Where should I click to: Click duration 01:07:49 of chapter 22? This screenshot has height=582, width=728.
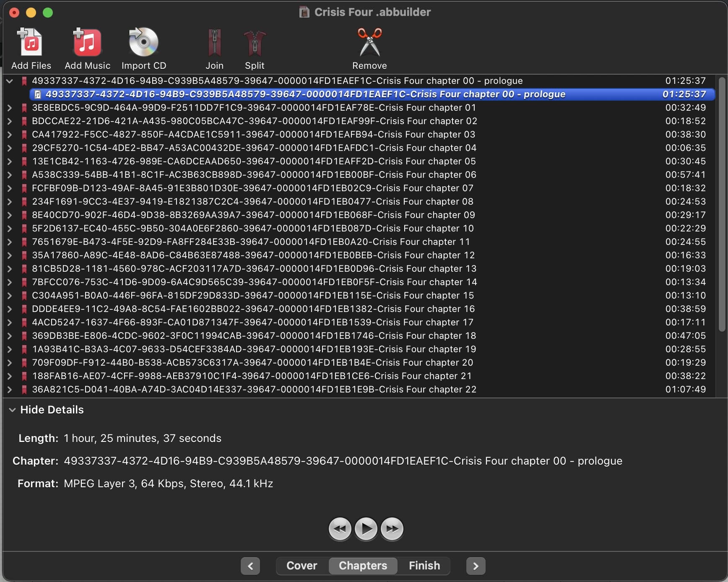(685, 390)
